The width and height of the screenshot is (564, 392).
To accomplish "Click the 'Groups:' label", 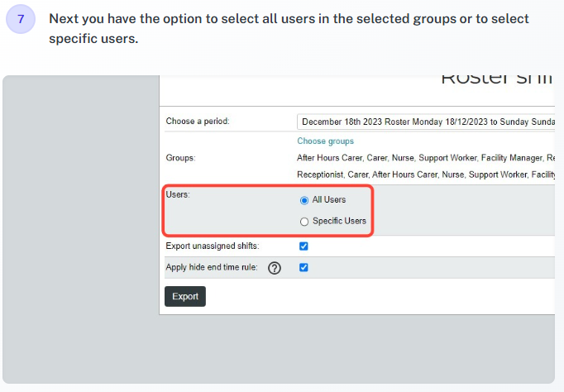I will (180, 158).
